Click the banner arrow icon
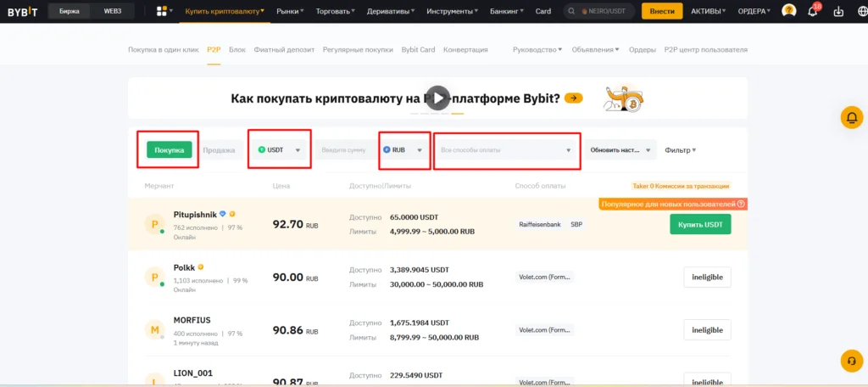The height and width of the screenshot is (387, 868). pos(574,98)
